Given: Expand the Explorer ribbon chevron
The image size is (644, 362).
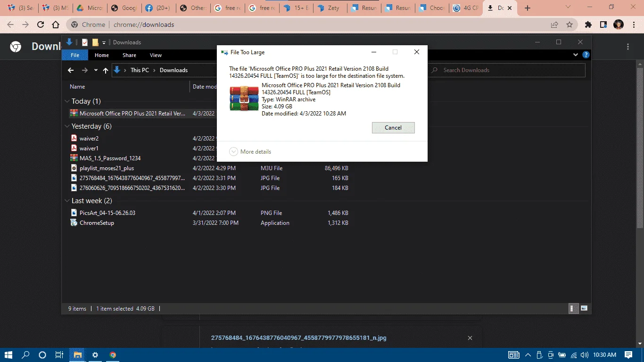Looking at the screenshot, I should click(x=576, y=55).
